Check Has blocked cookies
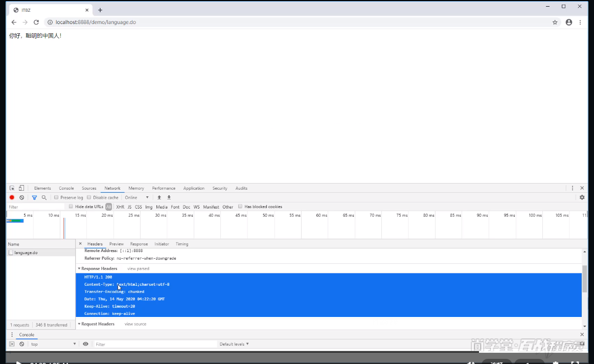This screenshot has height=364, width=594. click(240, 207)
